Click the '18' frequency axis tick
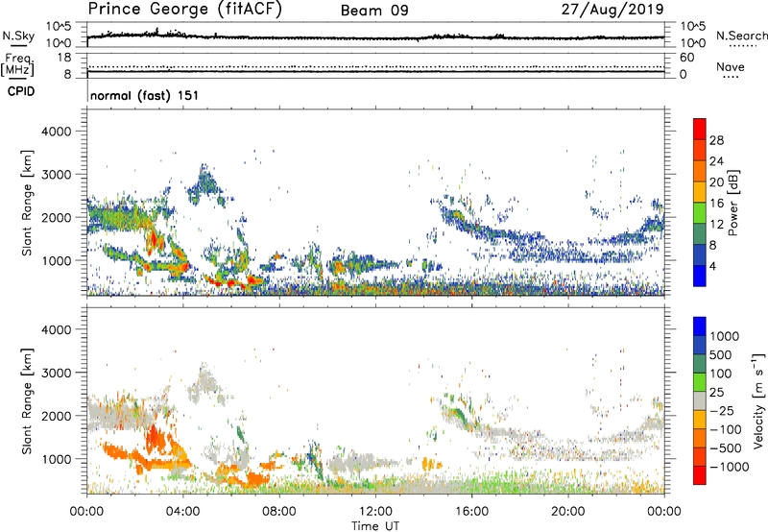Image resolution: width=768 pixels, height=532 pixels. click(x=64, y=58)
